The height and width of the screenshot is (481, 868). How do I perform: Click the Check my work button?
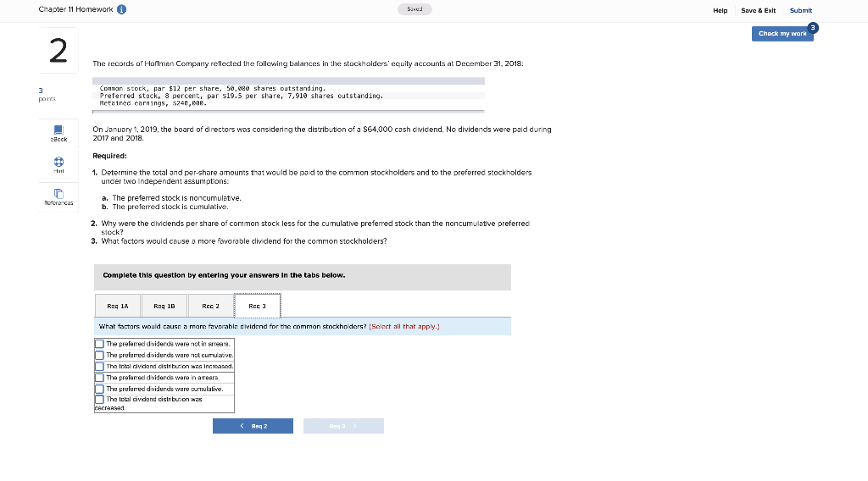tap(782, 34)
